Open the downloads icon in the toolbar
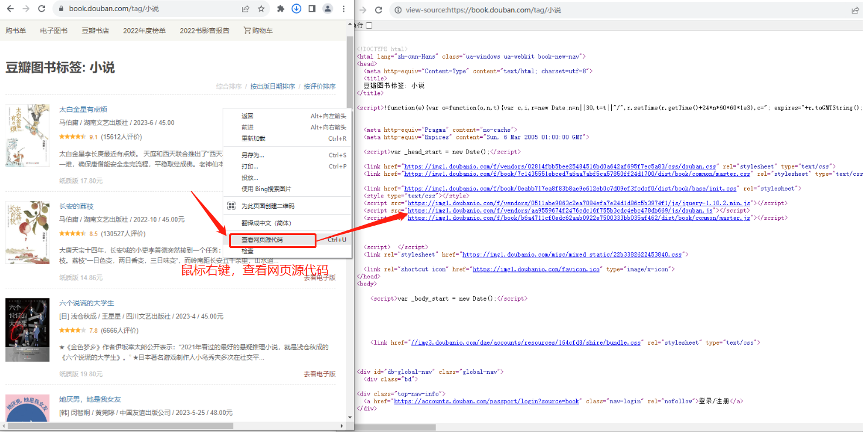The width and height of the screenshot is (868, 432). (x=297, y=9)
